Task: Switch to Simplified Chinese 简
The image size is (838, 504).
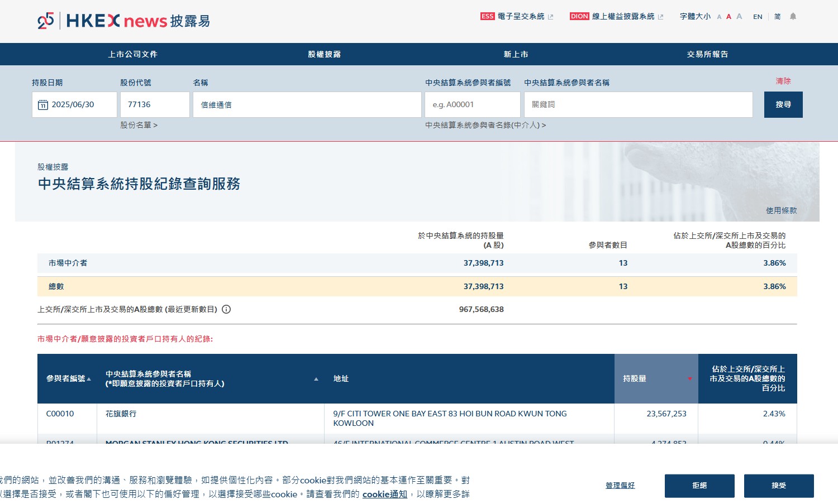Action: 777,17
